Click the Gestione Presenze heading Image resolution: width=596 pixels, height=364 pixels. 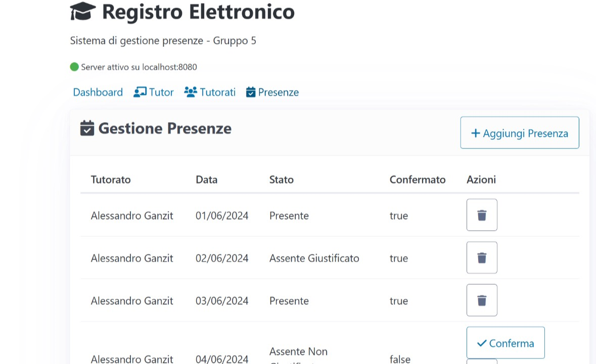tap(165, 128)
